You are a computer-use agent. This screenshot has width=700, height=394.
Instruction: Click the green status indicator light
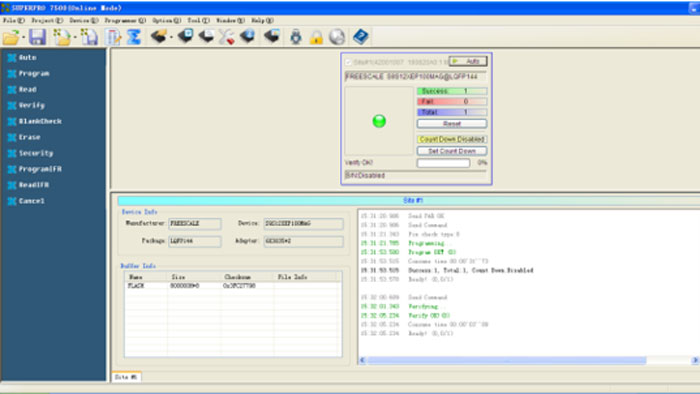coord(379,121)
